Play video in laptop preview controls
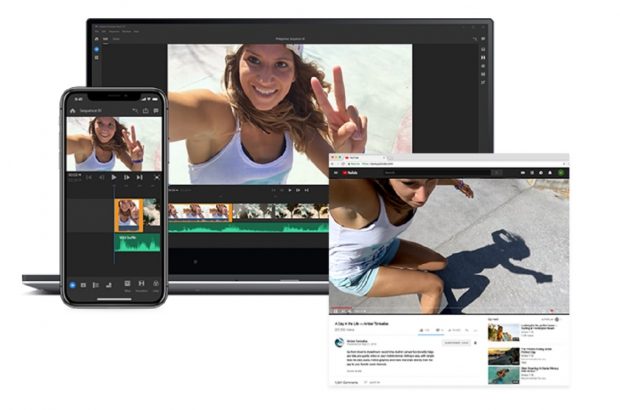Image resolution: width=620 pixels, height=410 pixels. pyautogui.click(x=290, y=190)
